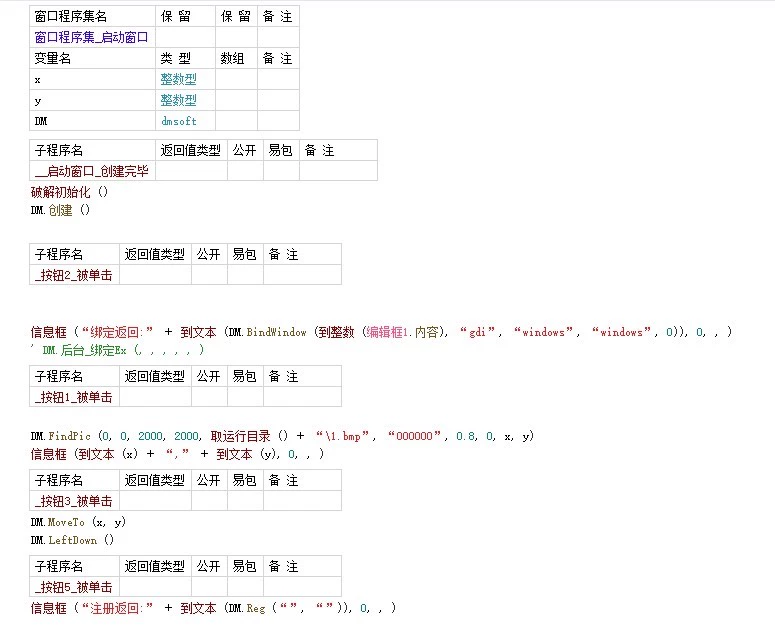Click the “000000” string argument

point(414,436)
